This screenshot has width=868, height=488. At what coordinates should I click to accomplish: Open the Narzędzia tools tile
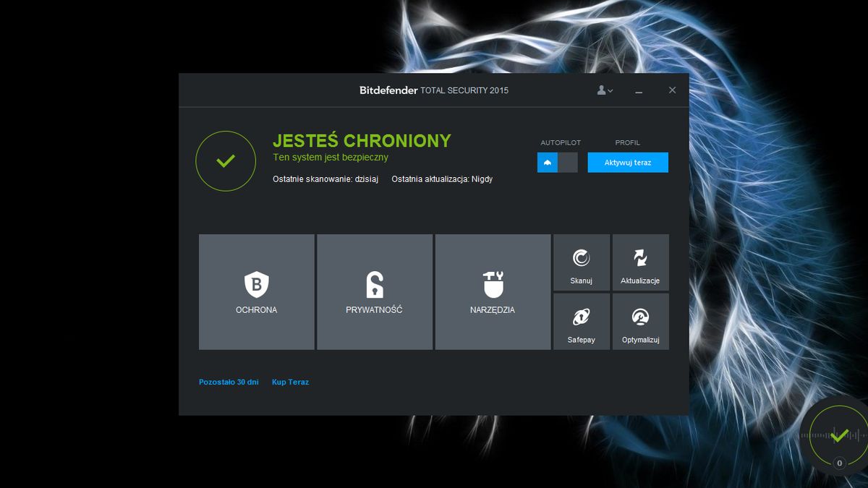click(x=493, y=292)
